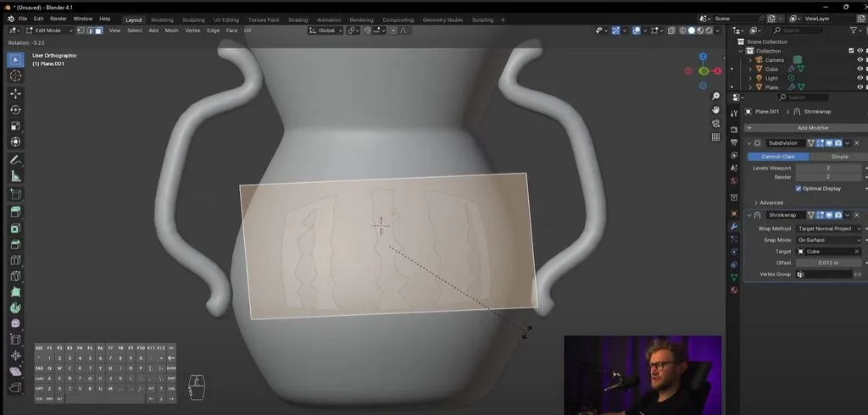
Task: Enable face select mode
Action: click(98, 30)
